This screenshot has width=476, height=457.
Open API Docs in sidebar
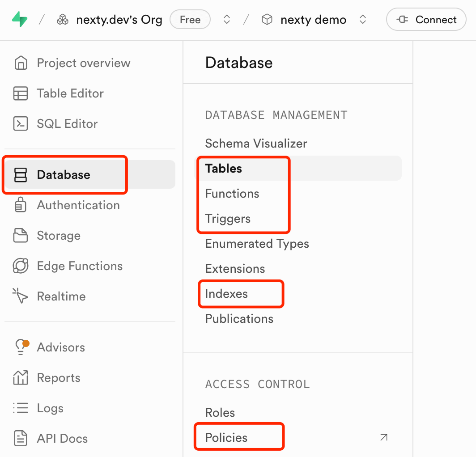pos(62,439)
